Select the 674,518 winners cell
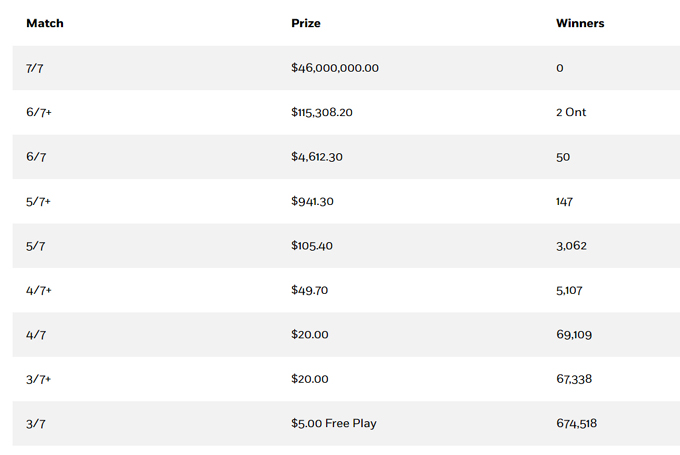 [577, 423]
